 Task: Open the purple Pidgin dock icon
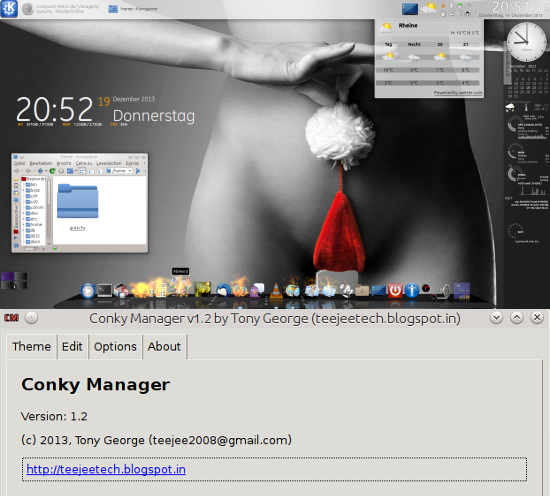tap(257, 290)
